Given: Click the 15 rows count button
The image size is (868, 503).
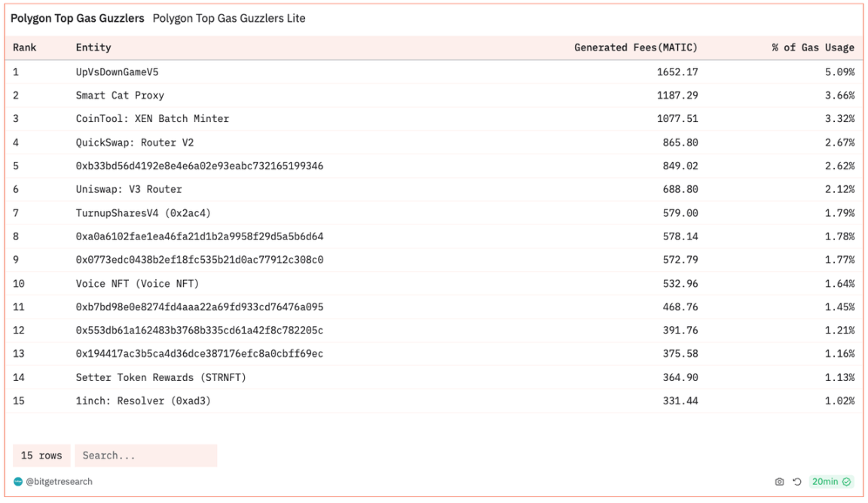Looking at the screenshot, I should (41, 456).
